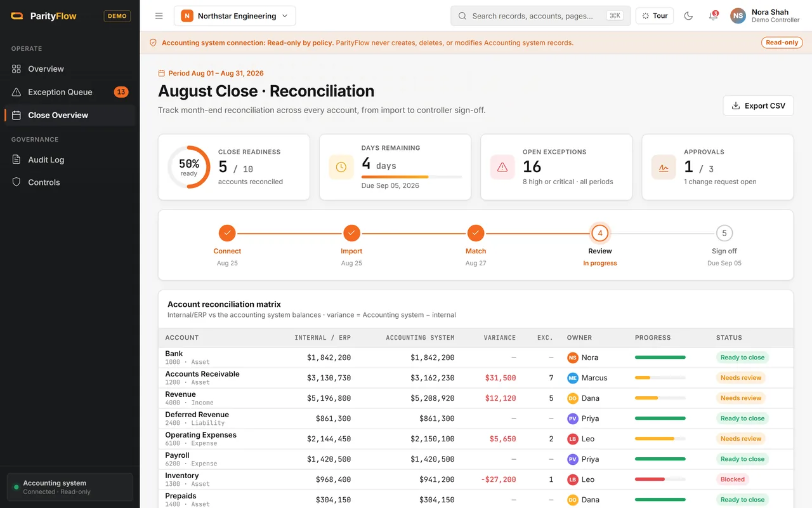The height and width of the screenshot is (508, 812).
Task: Click the Exception Queue warning icon
Action: tap(16, 92)
